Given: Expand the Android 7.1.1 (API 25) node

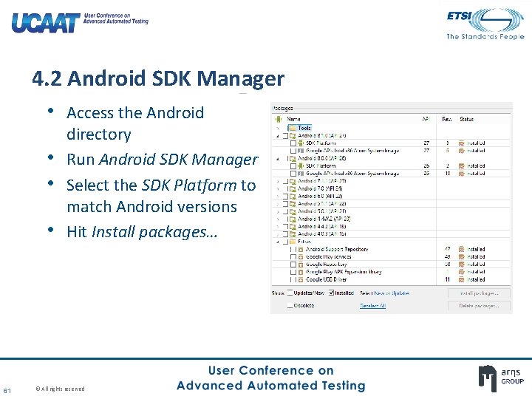Looking at the screenshot, I should [278, 182].
